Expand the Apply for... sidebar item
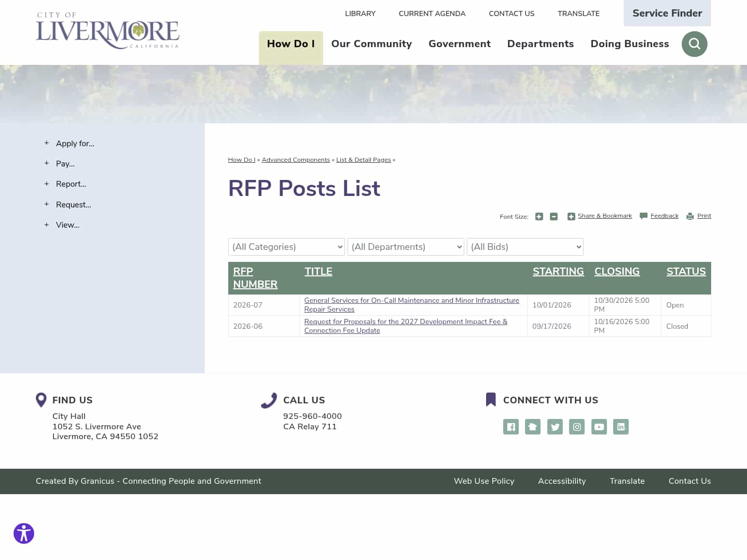This screenshot has height=560, width=747. tap(46, 143)
